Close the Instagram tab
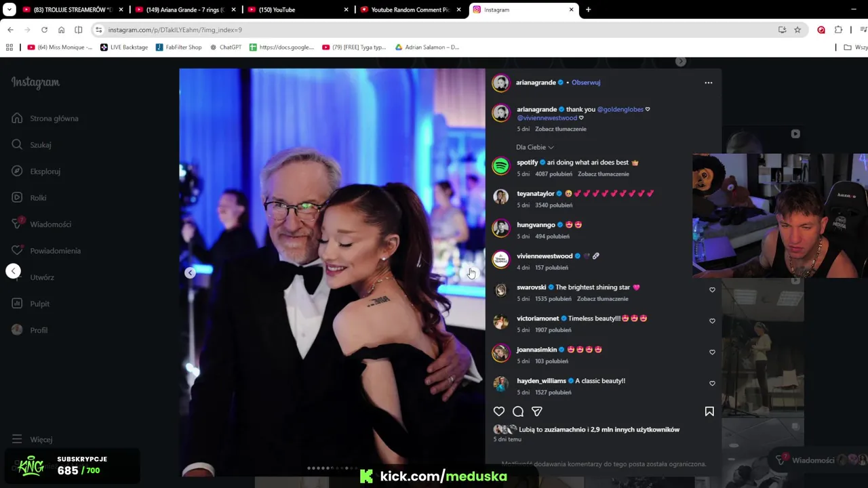The height and width of the screenshot is (488, 868). [571, 9]
